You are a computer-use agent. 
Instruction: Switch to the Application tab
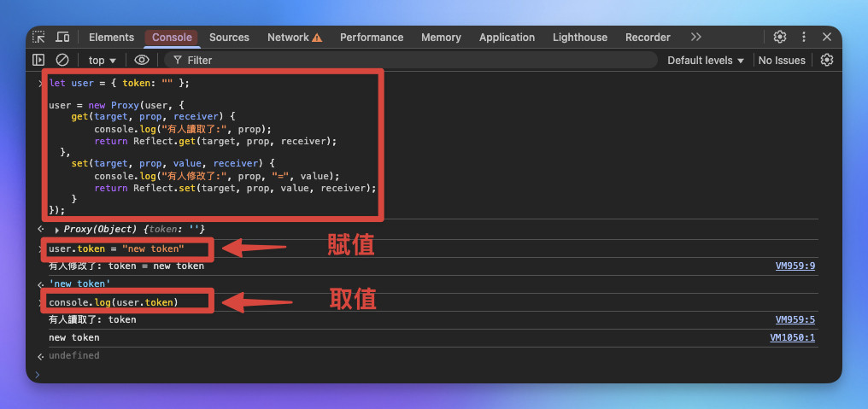(x=507, y=37)
